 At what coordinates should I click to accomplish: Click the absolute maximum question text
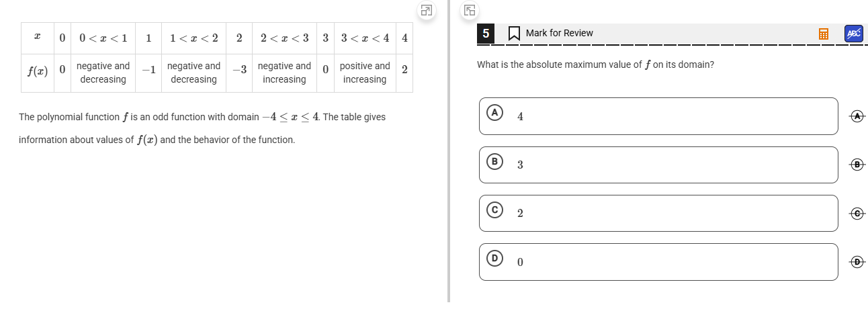[595, 65]
